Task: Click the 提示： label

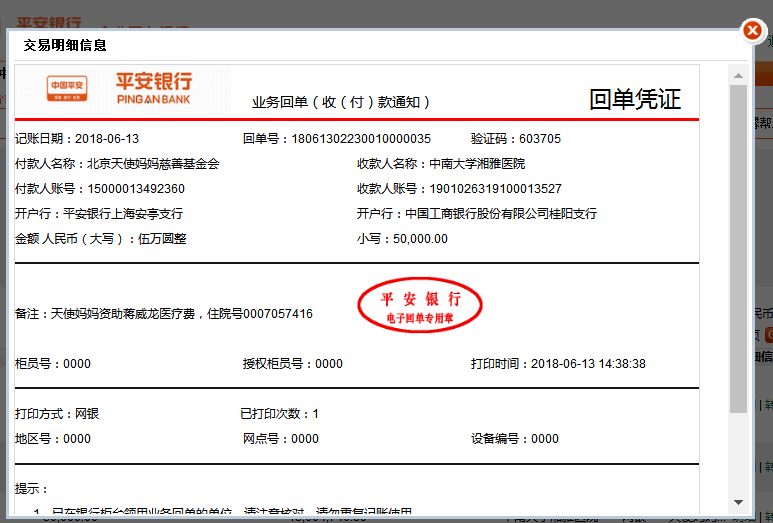Action: (x=32, y=489)
